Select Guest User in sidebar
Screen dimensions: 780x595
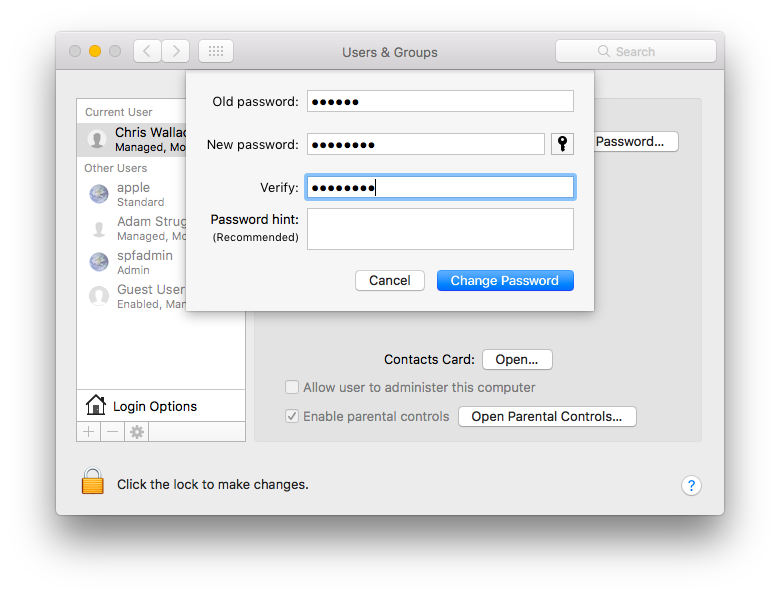[148, 296]
